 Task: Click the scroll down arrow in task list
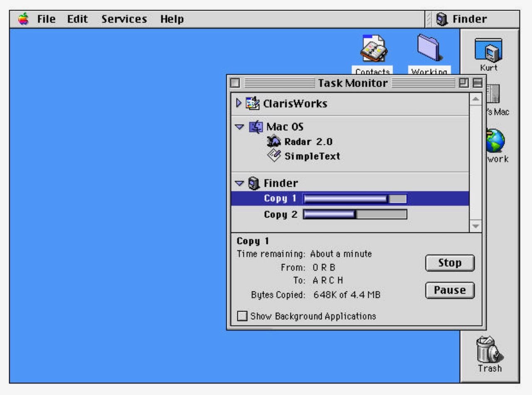[475, 226]
